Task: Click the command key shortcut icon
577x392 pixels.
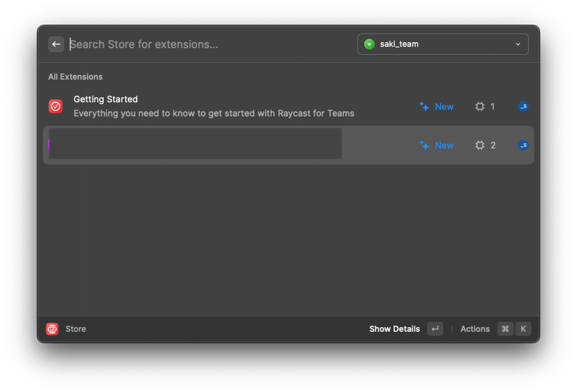Action: coord(505,328)
